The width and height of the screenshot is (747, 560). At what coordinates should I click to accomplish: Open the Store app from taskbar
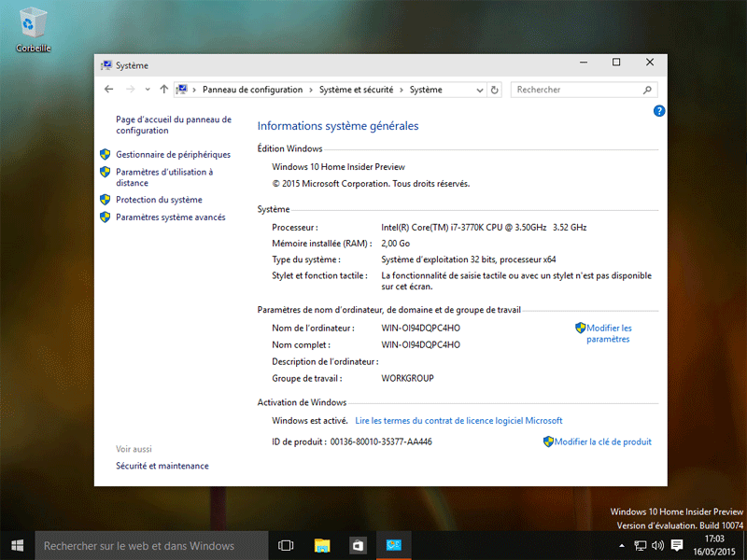(357, 545)
